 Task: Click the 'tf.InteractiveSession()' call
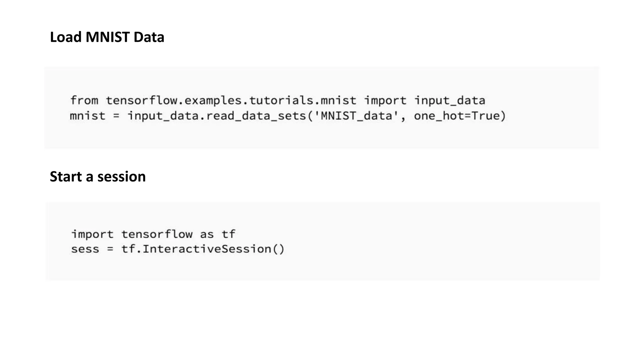(203, 249)
